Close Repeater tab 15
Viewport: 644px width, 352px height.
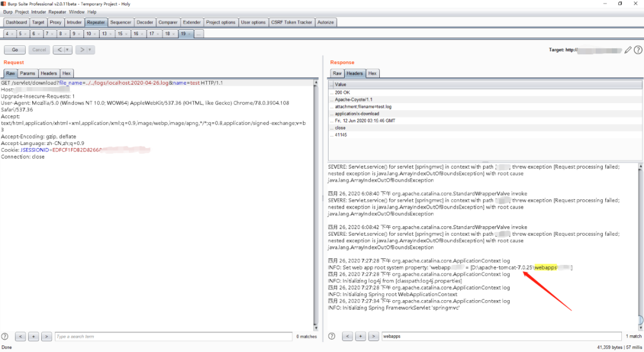click(126, 34)
